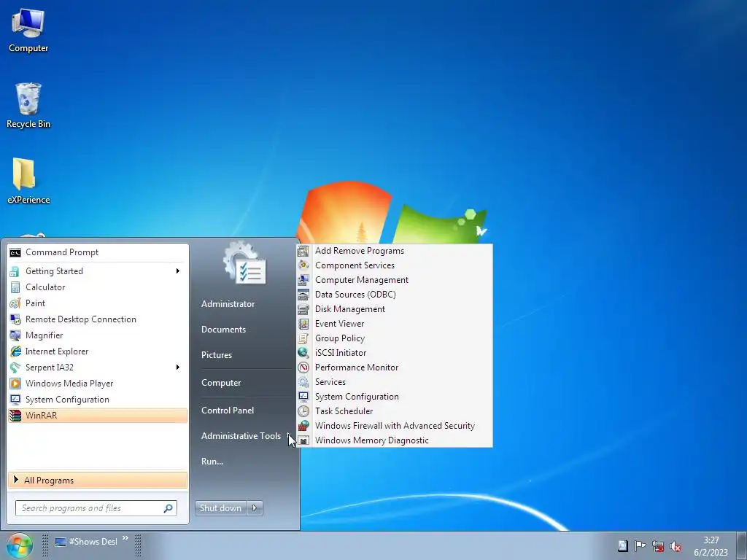
Task: Click the iSCSI Initiator globe icon
Action: click(x=303, y=353)
